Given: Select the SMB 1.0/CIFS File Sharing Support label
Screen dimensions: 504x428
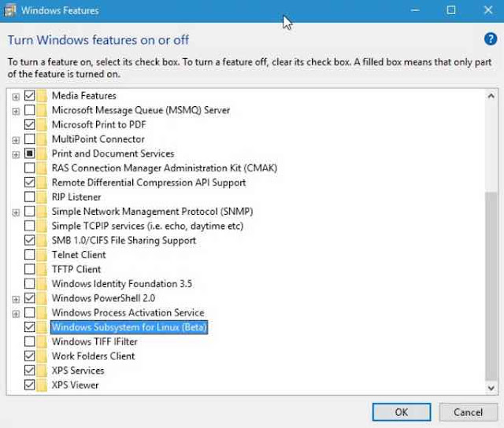Looking at the screenshot, I should point(124,240).
